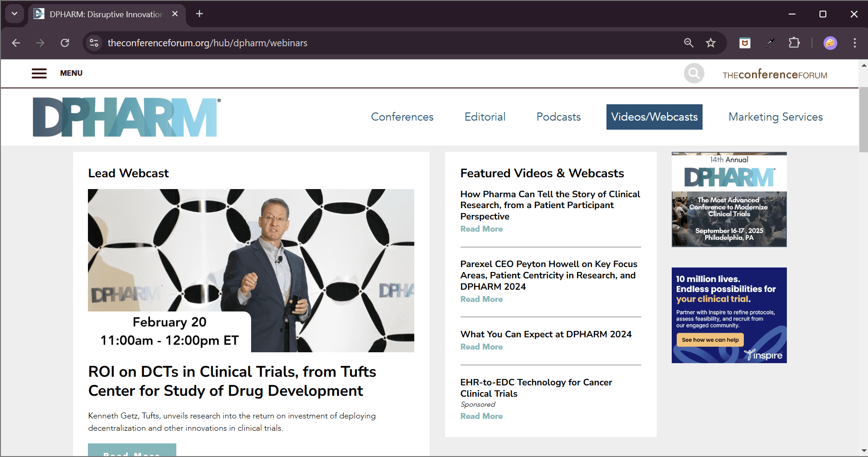This screenshot has width=868, height=457.
Task: Click the 11:00am - 12:00pm ET time text
Action: click(170, 340)
